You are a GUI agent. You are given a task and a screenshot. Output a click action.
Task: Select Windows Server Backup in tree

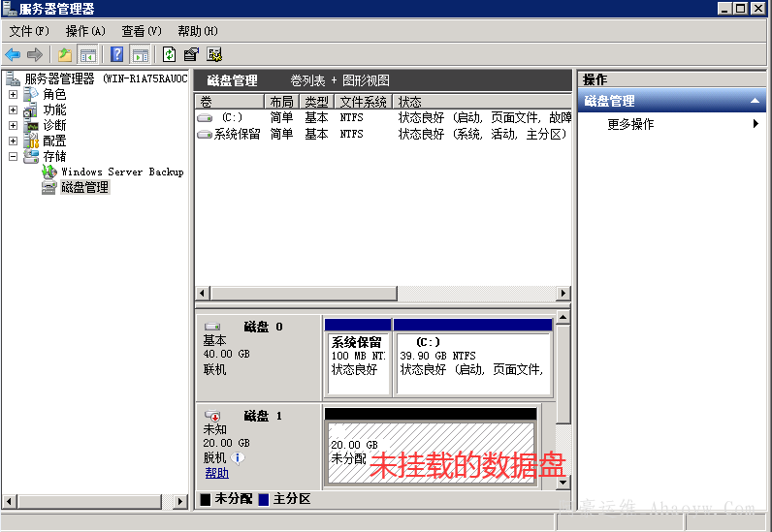(121, 172)
